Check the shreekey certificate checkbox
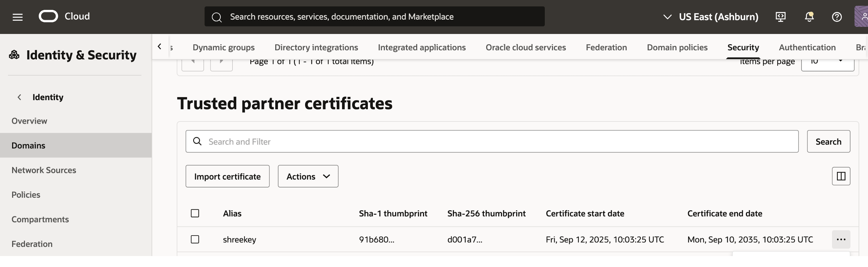Image resolution: width=868 pixels, height=267 pixels. point(195,239)
